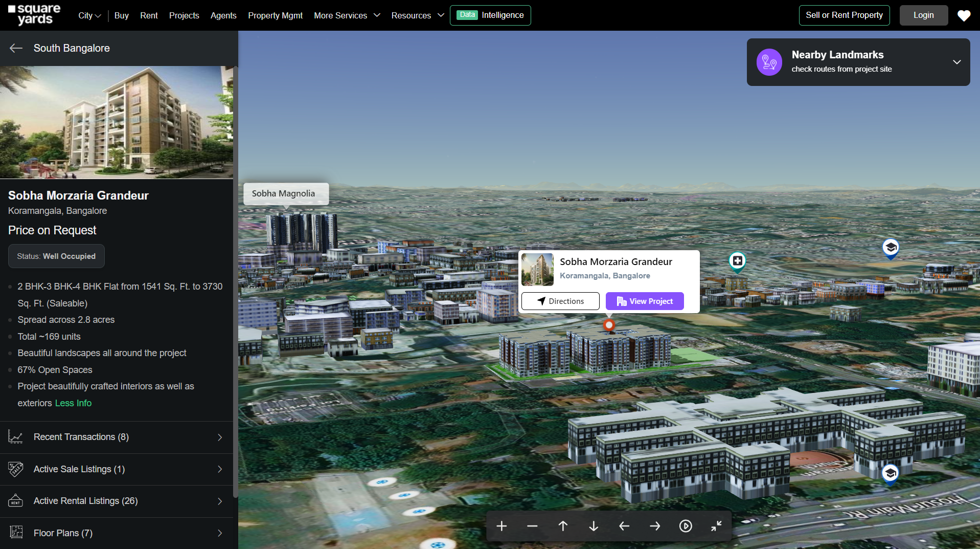Open Property Mgmt menu
The height and width of the screenshot is (549, 980).
[275, 15]
